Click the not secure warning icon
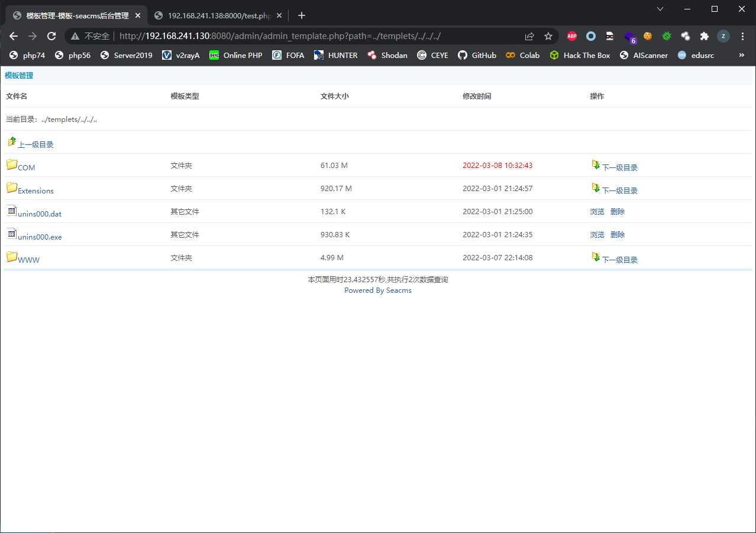This screenshot has width=756, height=533. 75,36
